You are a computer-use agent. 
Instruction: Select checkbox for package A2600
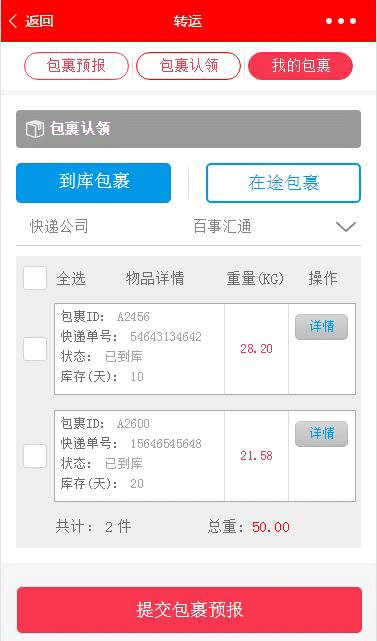[35, 456]
